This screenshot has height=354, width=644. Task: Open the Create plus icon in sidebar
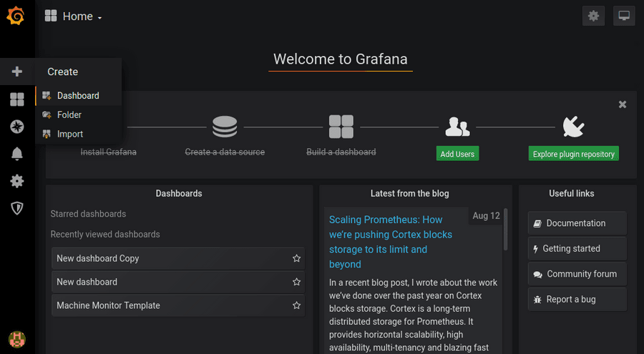17,72
